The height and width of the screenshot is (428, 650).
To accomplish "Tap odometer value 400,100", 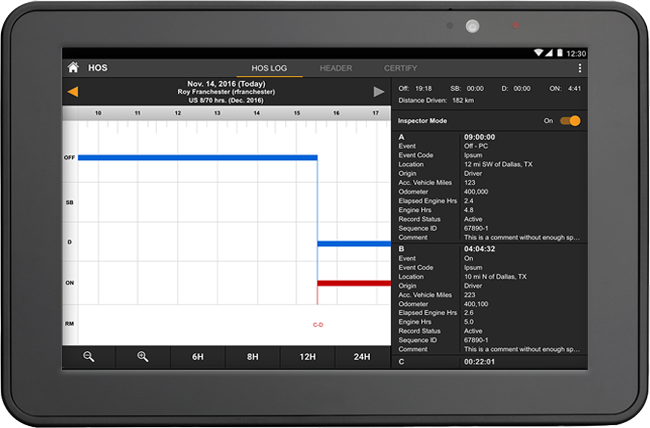I will coord(476,304).
